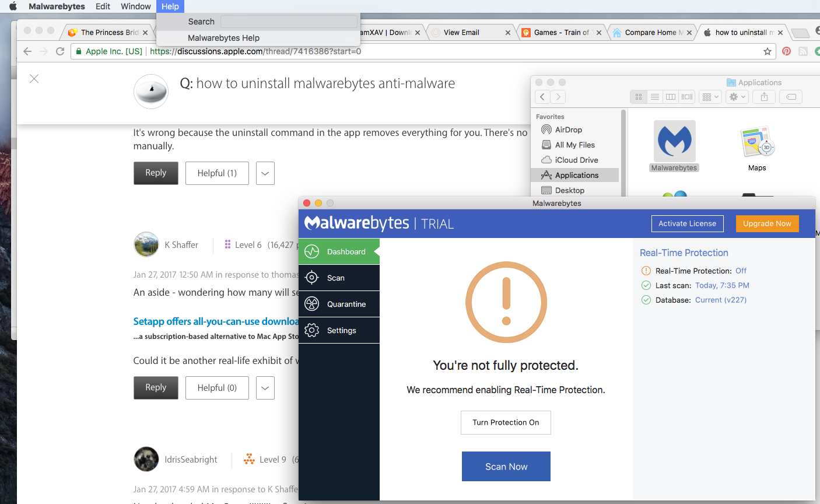Click the Real-Time Protection Off link
Screen dimensions: 820x504
coord(741,271)
